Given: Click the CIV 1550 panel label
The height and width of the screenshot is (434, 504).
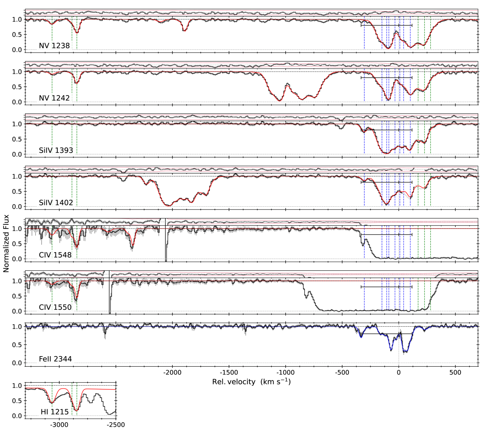Looking at the screenshot, I should [55, 307].
